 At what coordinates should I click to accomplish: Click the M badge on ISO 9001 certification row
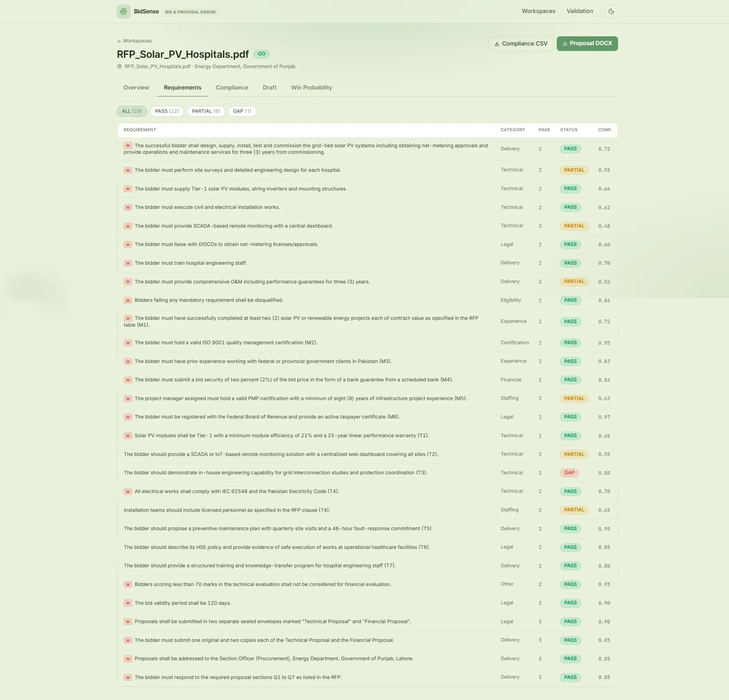pos(128,343)
